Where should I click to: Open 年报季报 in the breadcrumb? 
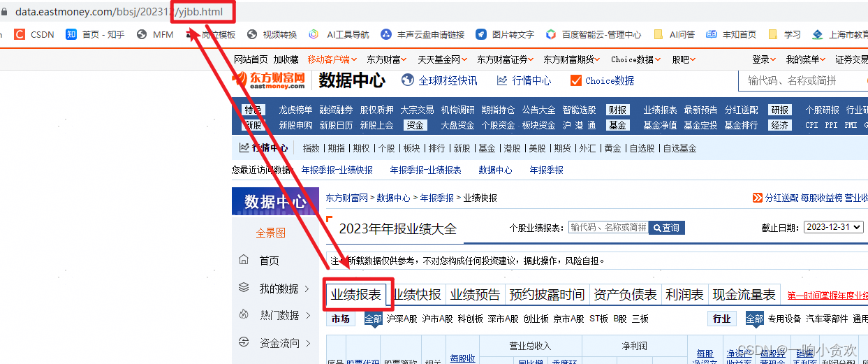tap(436, 198)
